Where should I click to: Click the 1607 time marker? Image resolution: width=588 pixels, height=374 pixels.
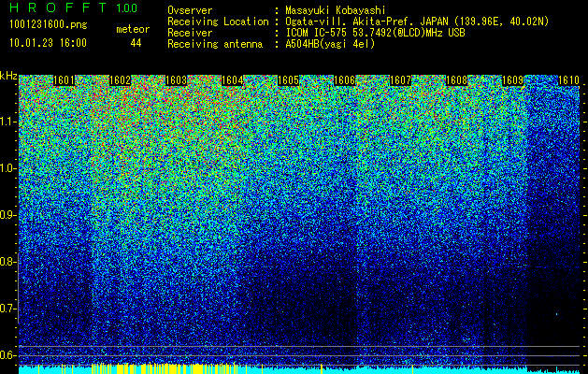400,80
